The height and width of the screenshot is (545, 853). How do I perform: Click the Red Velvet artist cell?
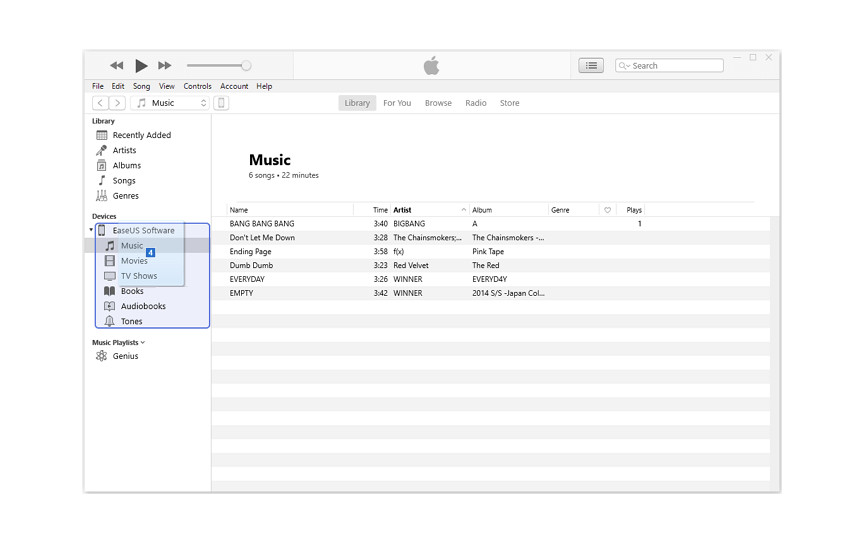click(411, 265)
